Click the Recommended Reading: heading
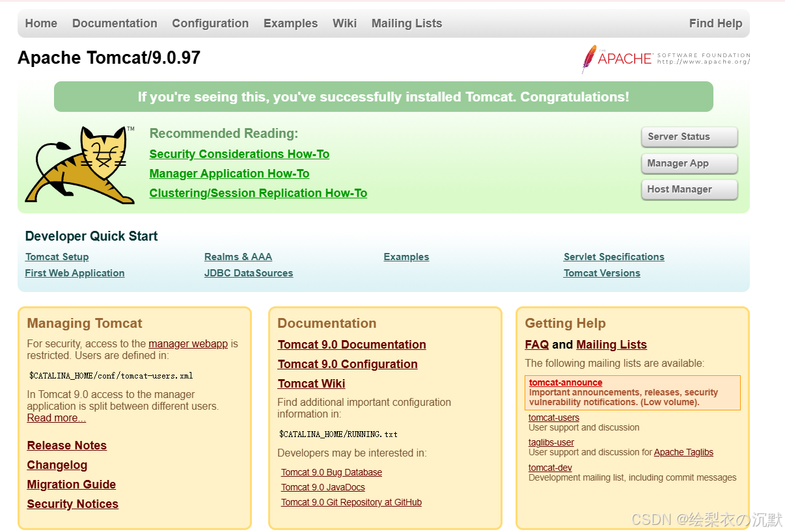785x532 pixels. (223, 133)
